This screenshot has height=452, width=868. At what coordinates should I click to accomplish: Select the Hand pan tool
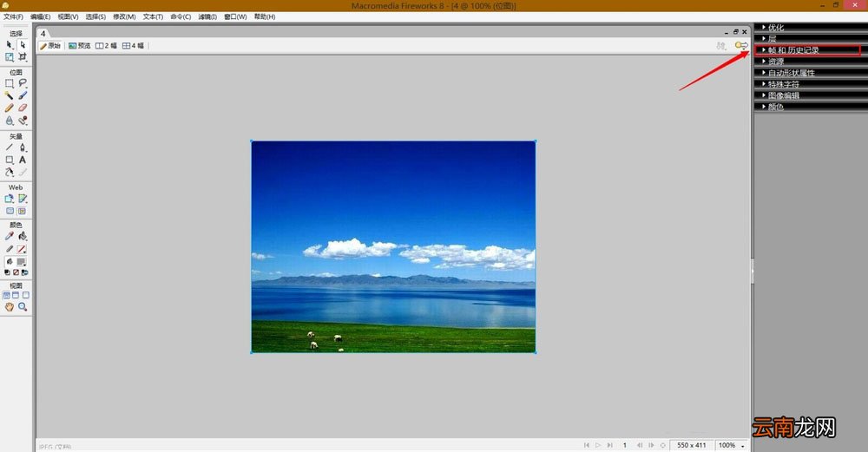click(10, 306)
